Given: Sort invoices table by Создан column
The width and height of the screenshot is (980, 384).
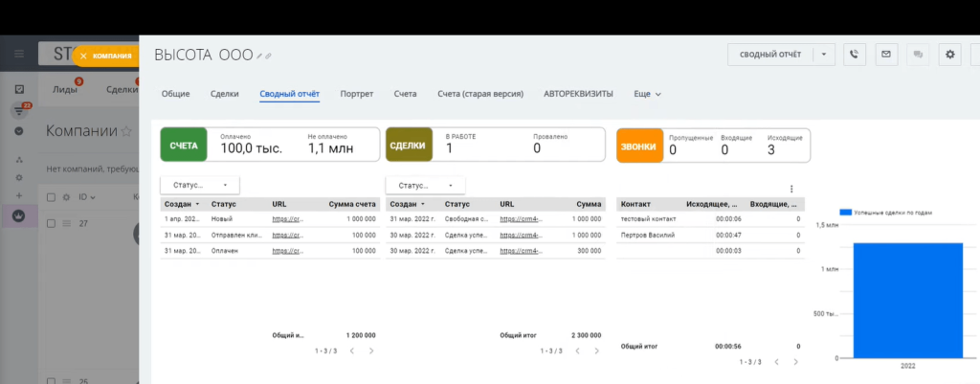Looking at the screenshot, I should coord(183,204).
